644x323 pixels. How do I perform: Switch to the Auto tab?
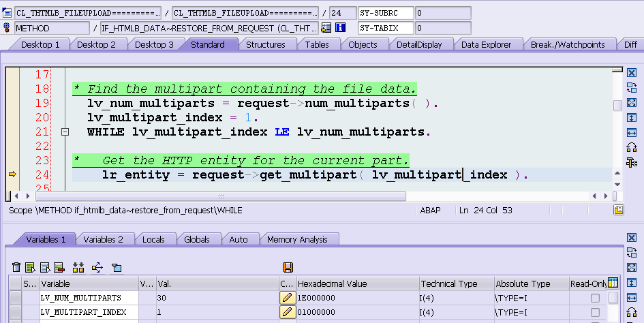tap(239, 239)
